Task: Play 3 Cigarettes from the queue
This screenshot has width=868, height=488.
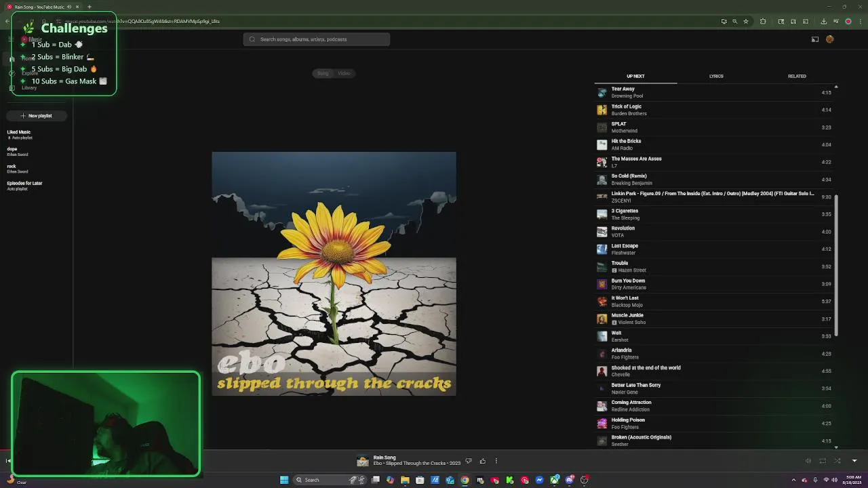Action: (715, 214)
